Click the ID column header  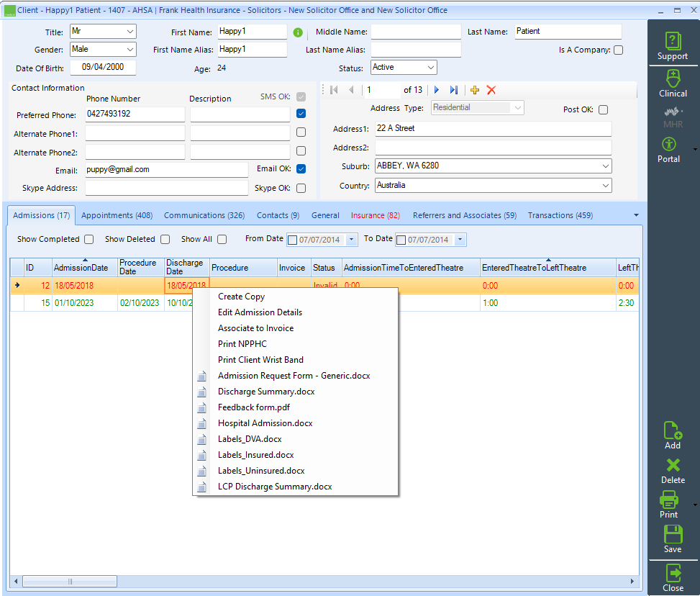pos(38,268)
